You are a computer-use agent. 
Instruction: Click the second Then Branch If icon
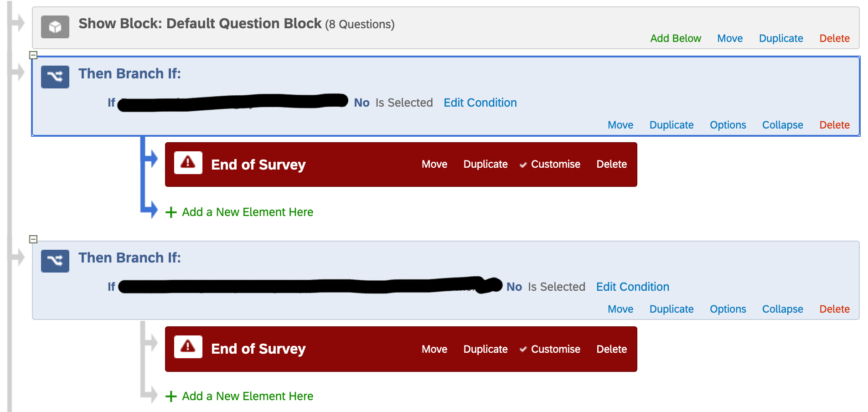coord(55,261)
